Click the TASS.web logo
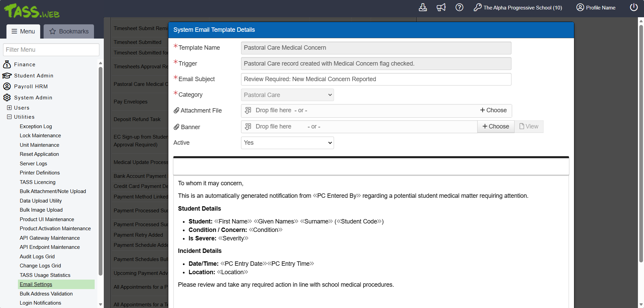Screen dimensions: 644x308 pos(32,11)
